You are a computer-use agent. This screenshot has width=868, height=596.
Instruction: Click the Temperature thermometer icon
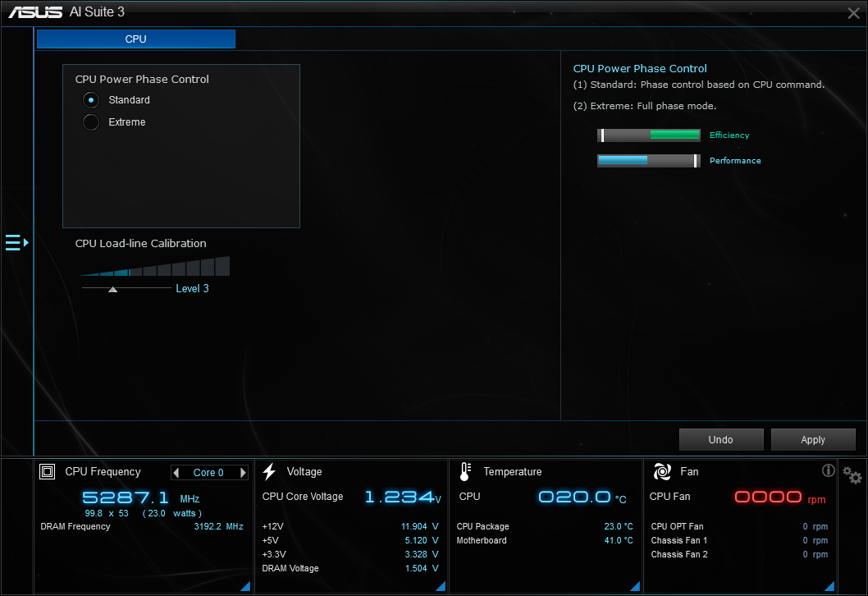tap(465, 471)
